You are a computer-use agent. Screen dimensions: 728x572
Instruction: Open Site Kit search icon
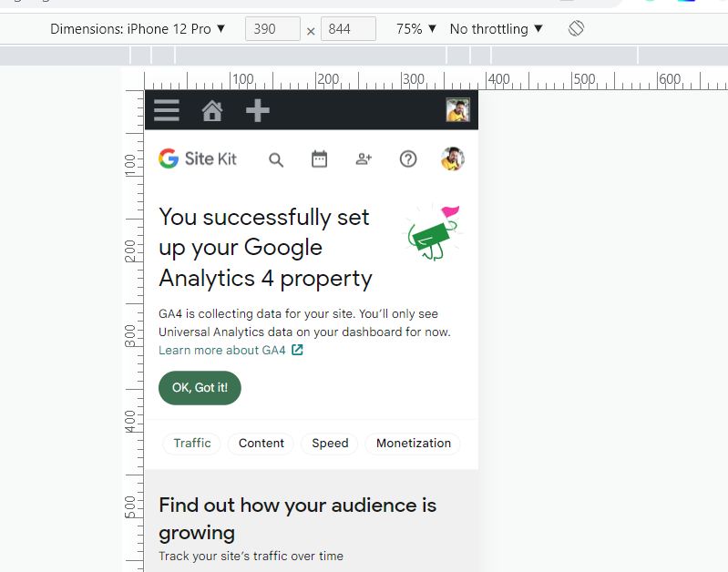click(276, 159)
